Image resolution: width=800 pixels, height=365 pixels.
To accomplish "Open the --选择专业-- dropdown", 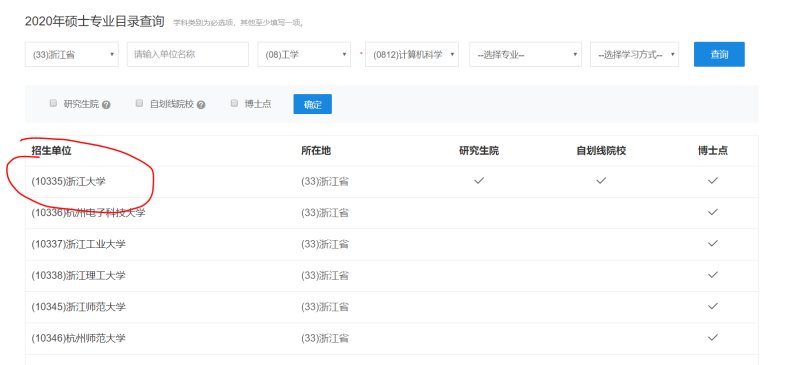I will (526, 54).
